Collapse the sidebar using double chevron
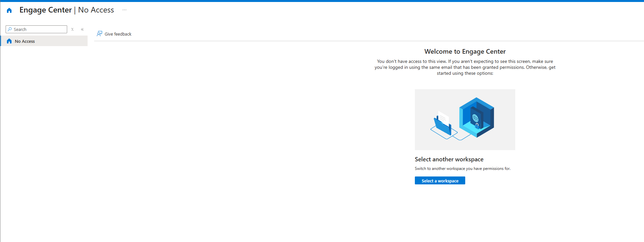 82,29
